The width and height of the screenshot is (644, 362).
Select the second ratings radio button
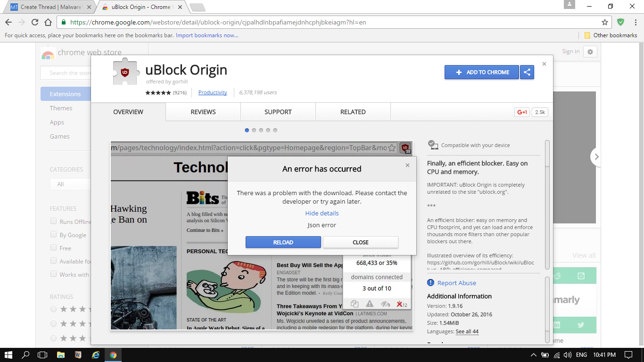pos(53,324)
